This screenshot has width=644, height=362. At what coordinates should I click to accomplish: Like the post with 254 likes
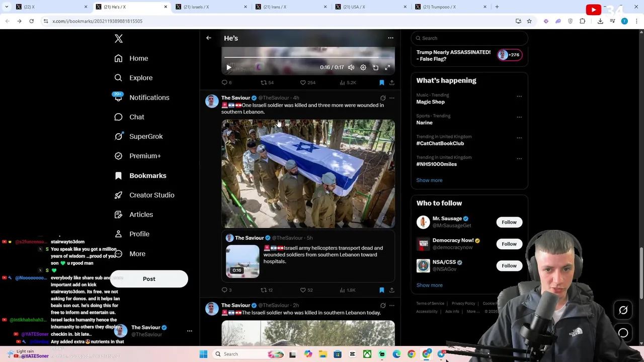[x=307, y=82]
